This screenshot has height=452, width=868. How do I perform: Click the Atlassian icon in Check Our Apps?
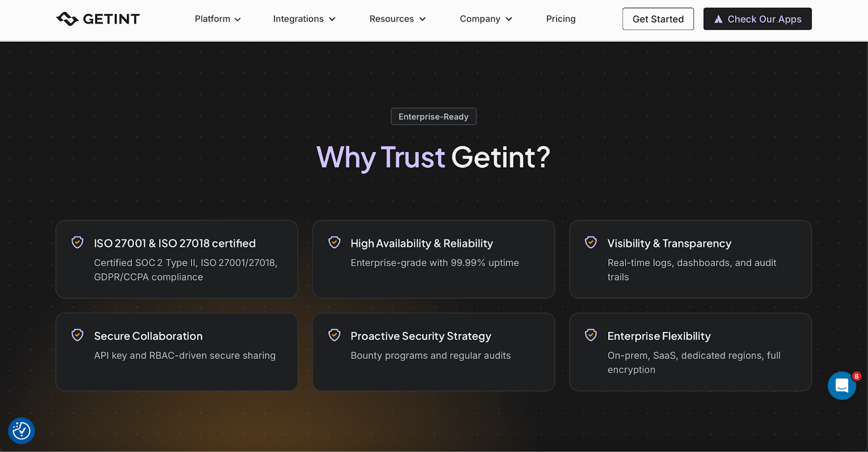718,20
